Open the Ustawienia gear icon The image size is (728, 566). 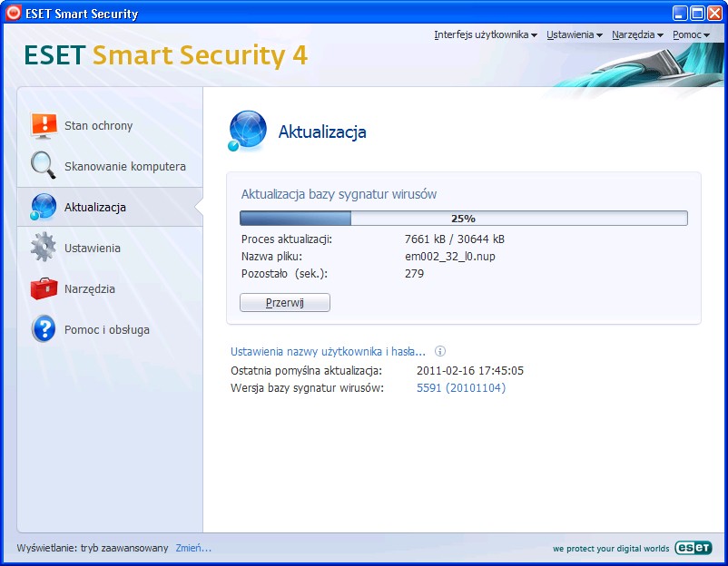[44, 247]
